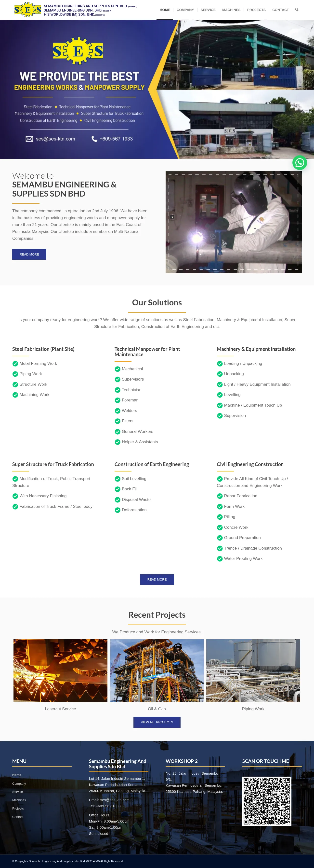Go to the Machines nav menu
The height and width of the screenshot is (868, 314).
[231, 10]
